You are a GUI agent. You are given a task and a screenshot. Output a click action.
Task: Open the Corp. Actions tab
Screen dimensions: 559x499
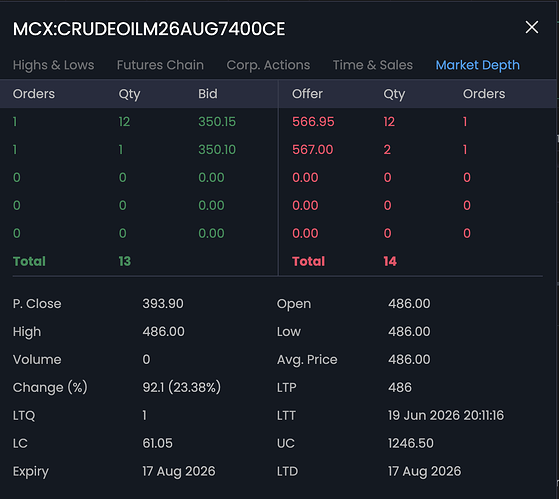click(x=268, y=65)
